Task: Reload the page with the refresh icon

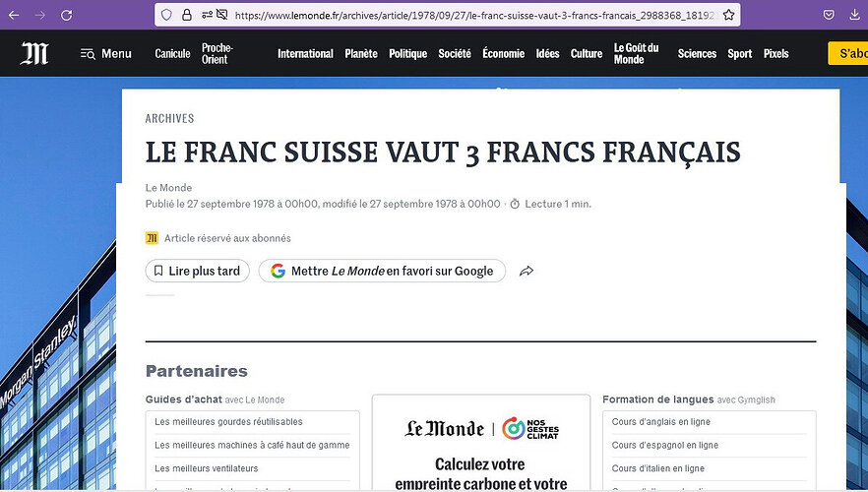Action: [67, 15]
